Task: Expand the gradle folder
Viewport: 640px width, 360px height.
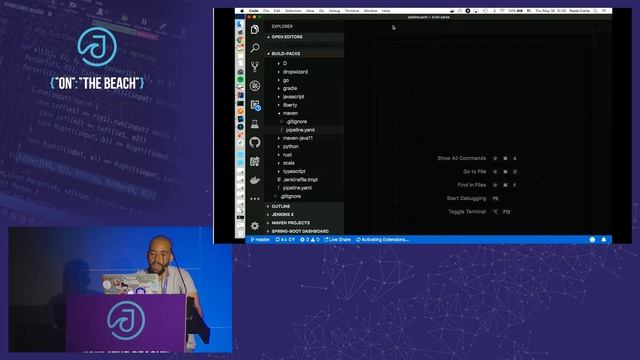Action: pos(305,88)
